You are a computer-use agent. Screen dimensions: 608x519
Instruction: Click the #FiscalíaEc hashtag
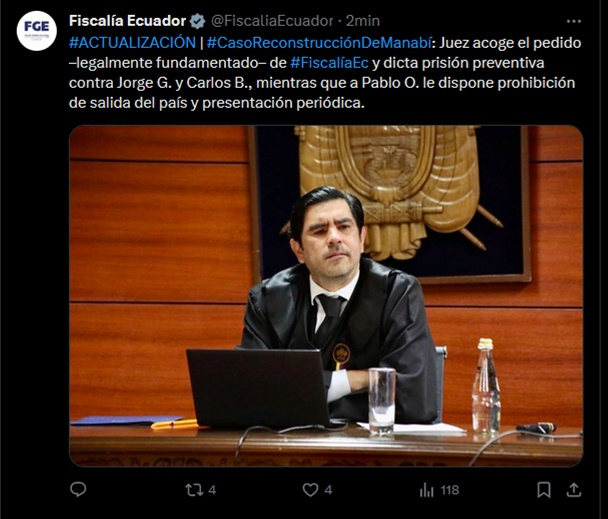(329, 63)
